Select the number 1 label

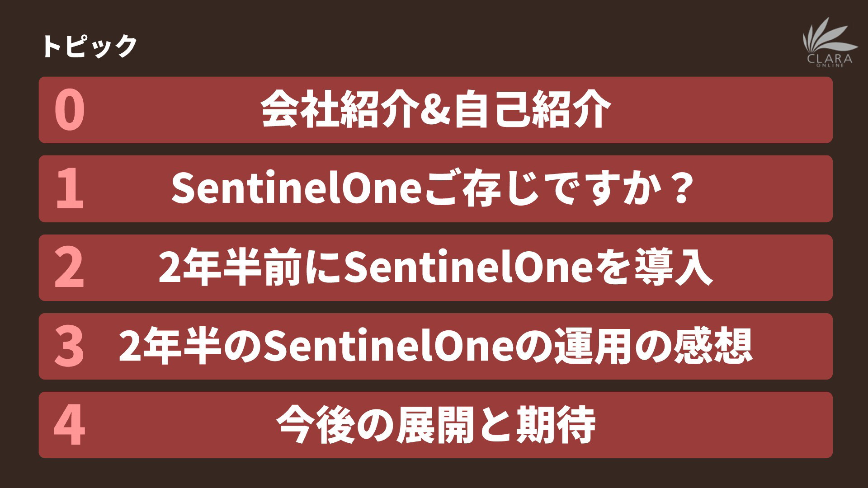pyautogui.click(x=70, y=189)
